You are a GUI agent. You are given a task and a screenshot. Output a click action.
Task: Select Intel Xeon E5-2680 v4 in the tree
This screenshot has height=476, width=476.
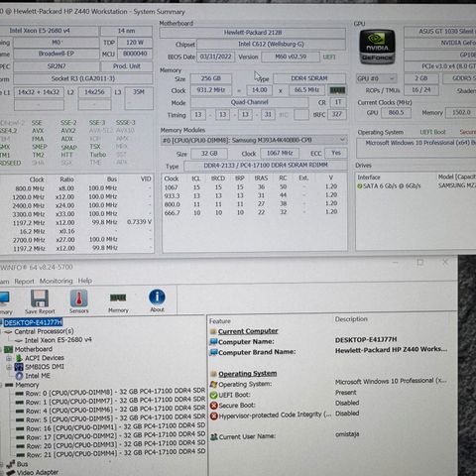pos(59,340)
